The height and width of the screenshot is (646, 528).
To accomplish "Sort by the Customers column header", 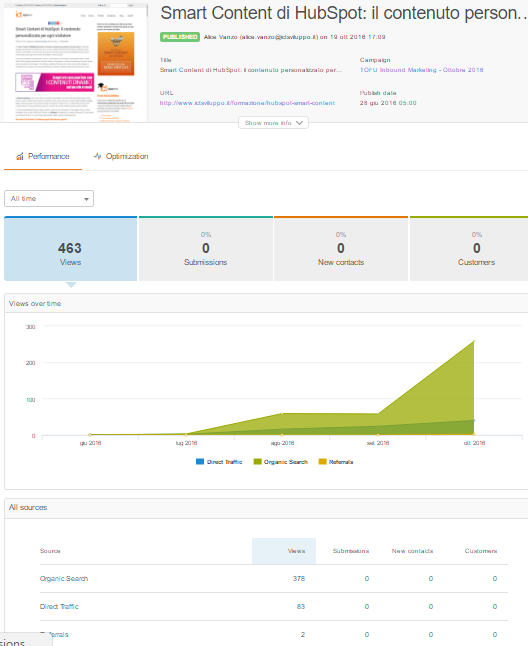I will pos(481,551).
